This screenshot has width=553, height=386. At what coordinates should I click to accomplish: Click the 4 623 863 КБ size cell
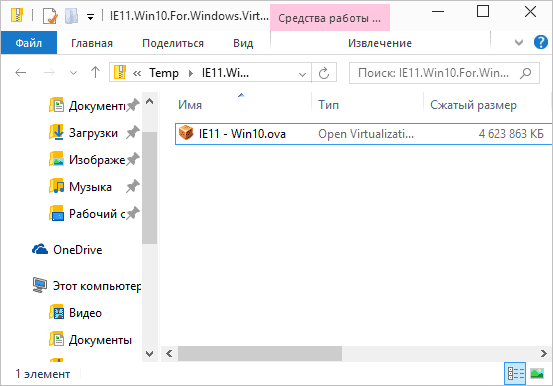point(511,134)
